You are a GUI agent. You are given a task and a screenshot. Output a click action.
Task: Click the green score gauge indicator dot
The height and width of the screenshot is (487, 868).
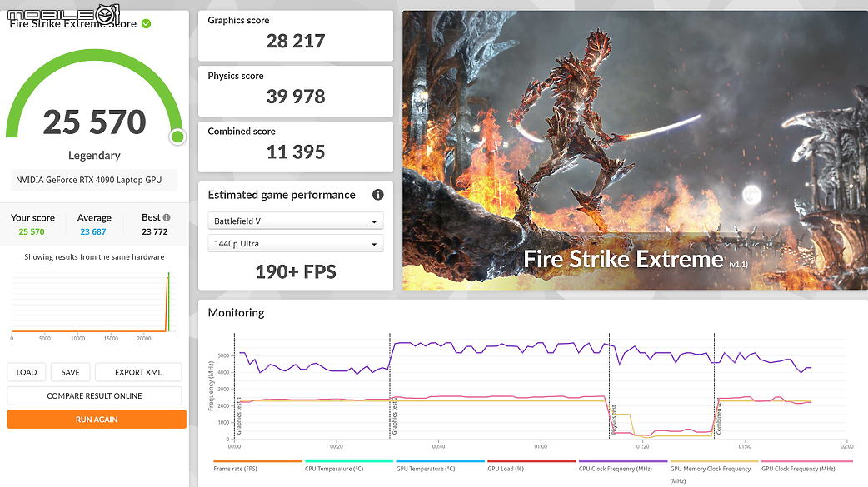tap(177, 137)
